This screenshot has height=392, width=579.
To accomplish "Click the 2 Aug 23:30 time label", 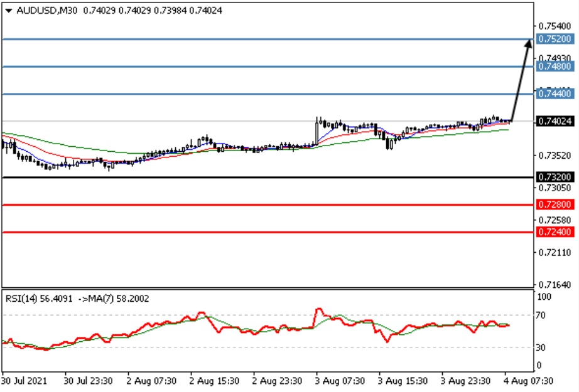I will pyautogui.click(x=277, y=381).
